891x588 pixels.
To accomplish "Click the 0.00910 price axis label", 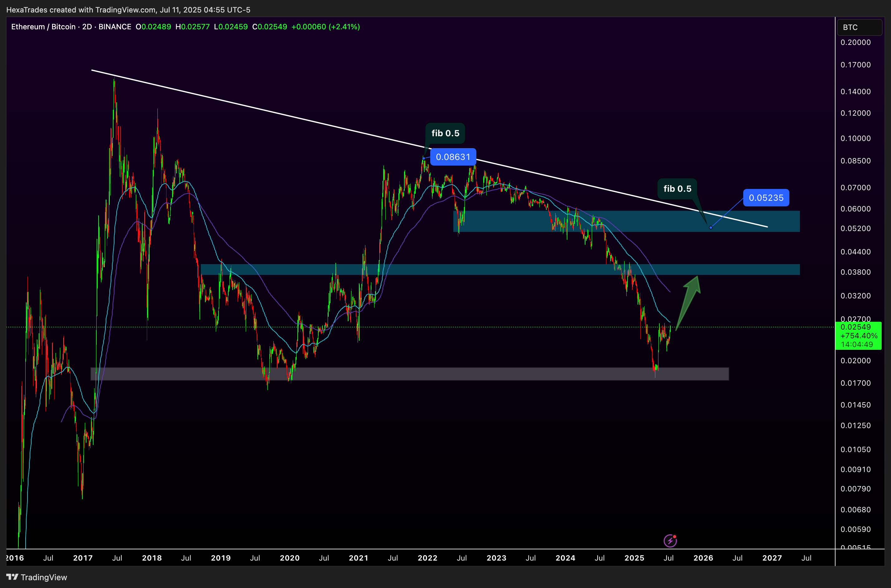I will 856,470.
